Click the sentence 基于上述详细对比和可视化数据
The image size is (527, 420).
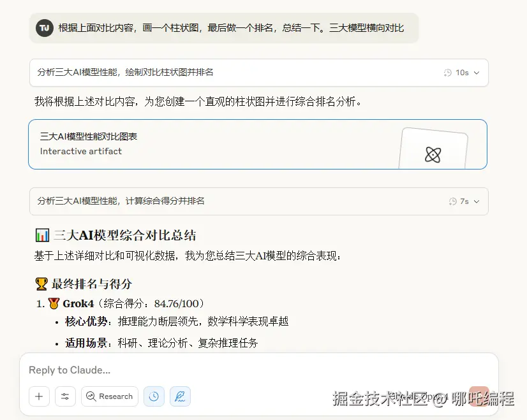(x=188, y=256)
